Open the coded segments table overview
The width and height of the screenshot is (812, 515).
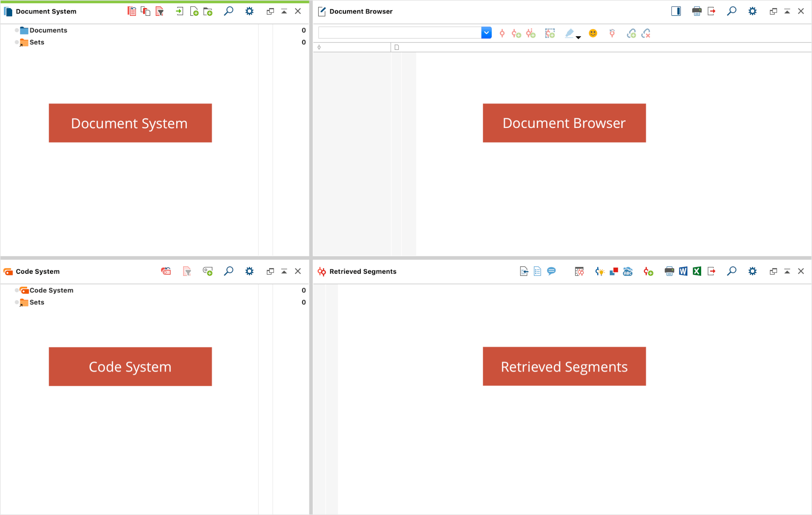click(x=579, y=271)
